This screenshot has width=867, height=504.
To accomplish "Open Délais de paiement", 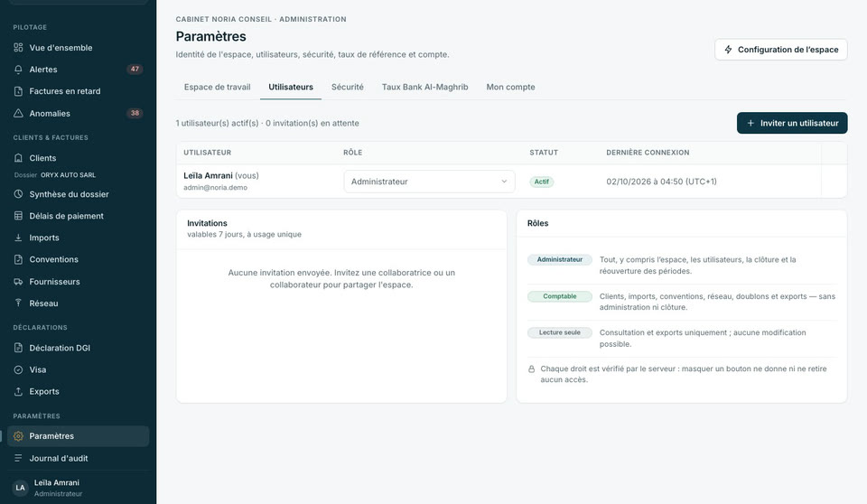I will 78,216.
